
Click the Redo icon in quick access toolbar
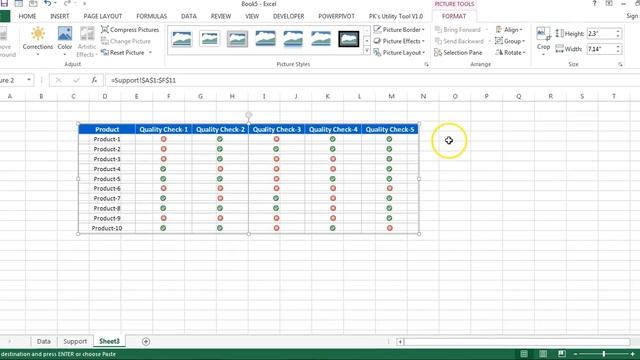tap(67, 4)
